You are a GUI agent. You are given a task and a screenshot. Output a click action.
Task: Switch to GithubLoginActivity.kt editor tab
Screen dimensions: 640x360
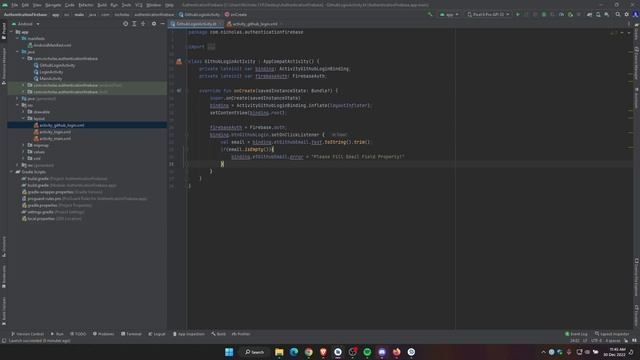pyautogui.click(x=196, y=24)
